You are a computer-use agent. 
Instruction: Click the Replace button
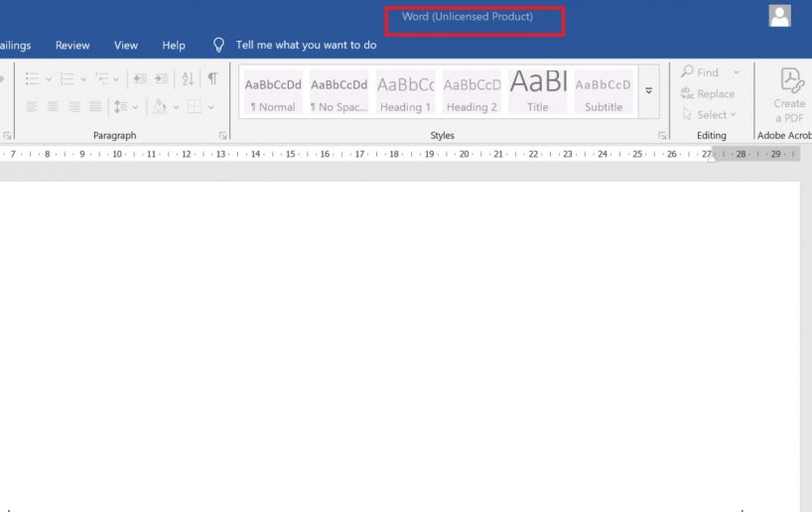point(708,93)
